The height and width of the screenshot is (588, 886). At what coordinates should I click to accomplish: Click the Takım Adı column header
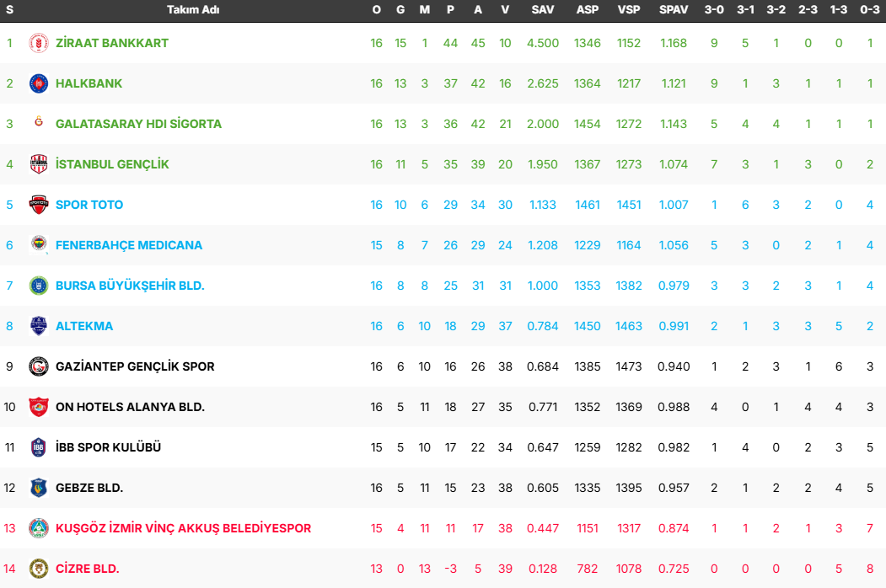(x=193, y=10)
